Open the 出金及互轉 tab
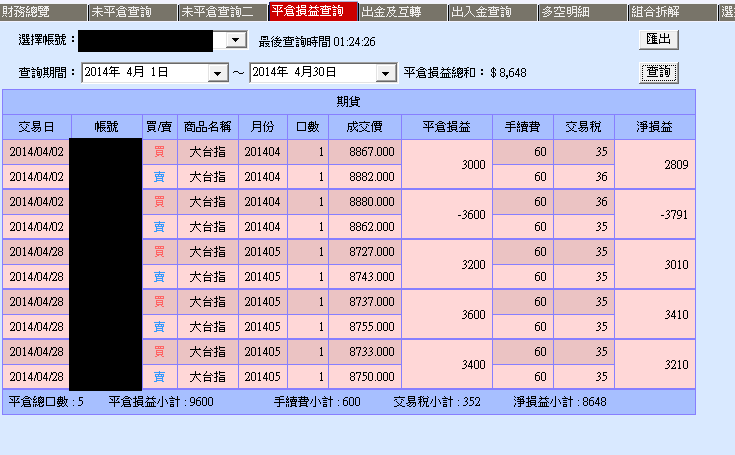The width and height of the screenshot is (735, 455). (403, 12)
